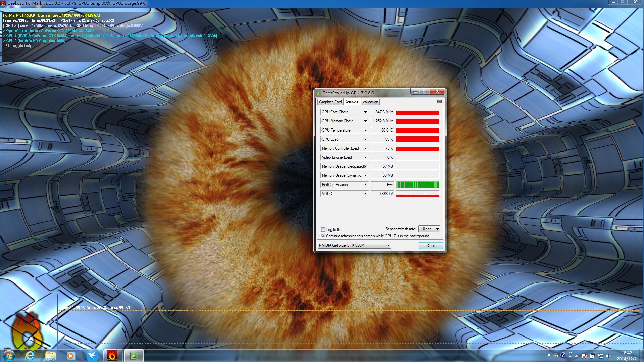Click the network status icon in the tray
644x362 pixels.
[601, 356]
